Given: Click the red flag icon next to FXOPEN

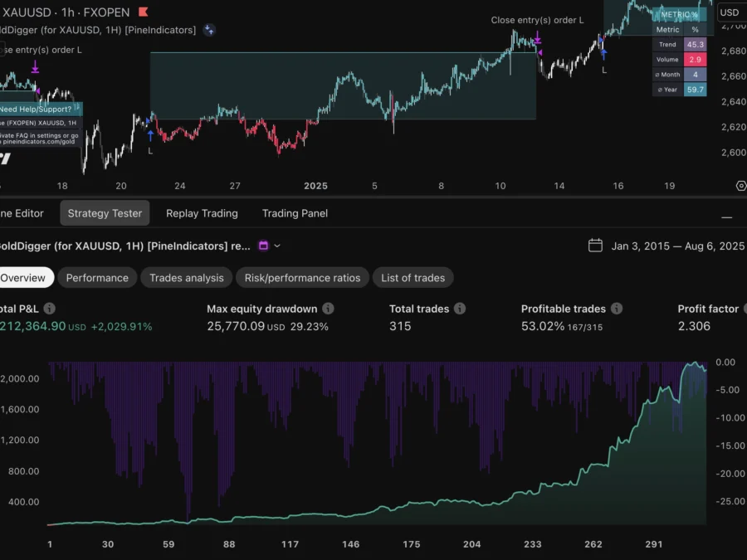Looking at the screenshot, I should point(143,12).
